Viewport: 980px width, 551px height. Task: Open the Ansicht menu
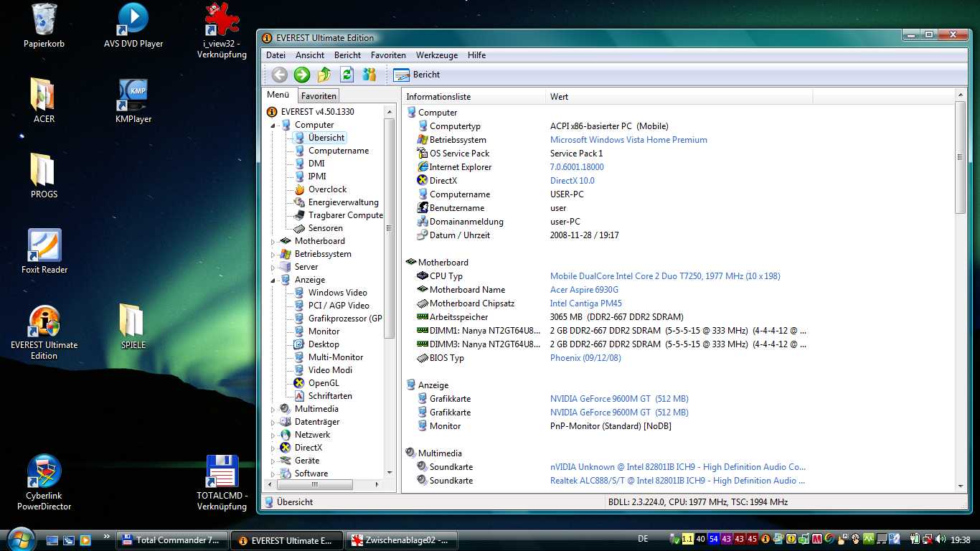310,55
